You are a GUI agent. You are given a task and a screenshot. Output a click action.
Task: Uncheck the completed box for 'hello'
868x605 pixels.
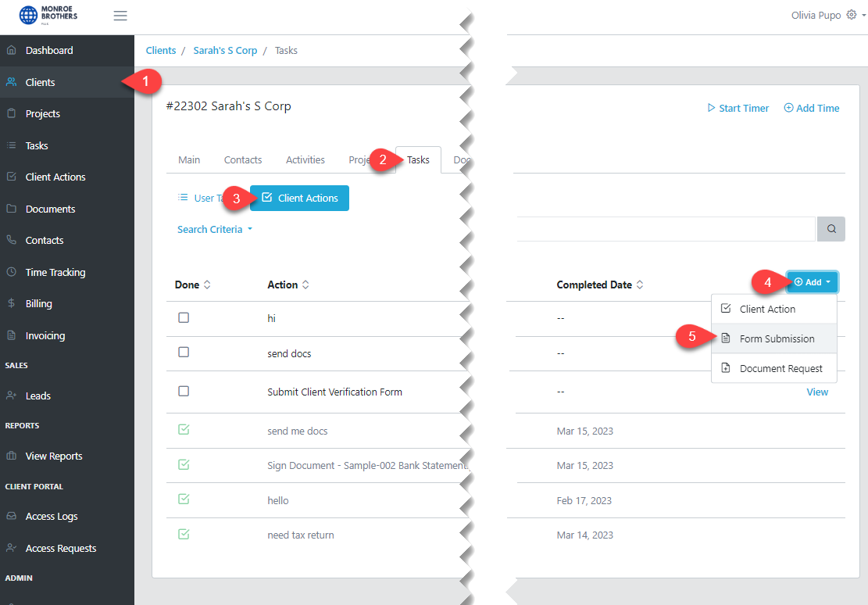click(x=183, y=499)
